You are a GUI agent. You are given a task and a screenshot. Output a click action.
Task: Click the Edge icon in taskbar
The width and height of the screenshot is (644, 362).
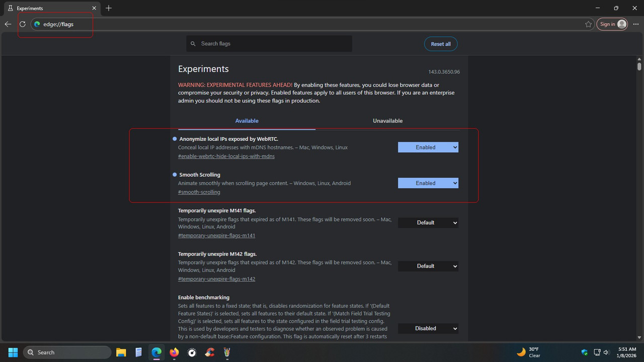coord(156,352)
